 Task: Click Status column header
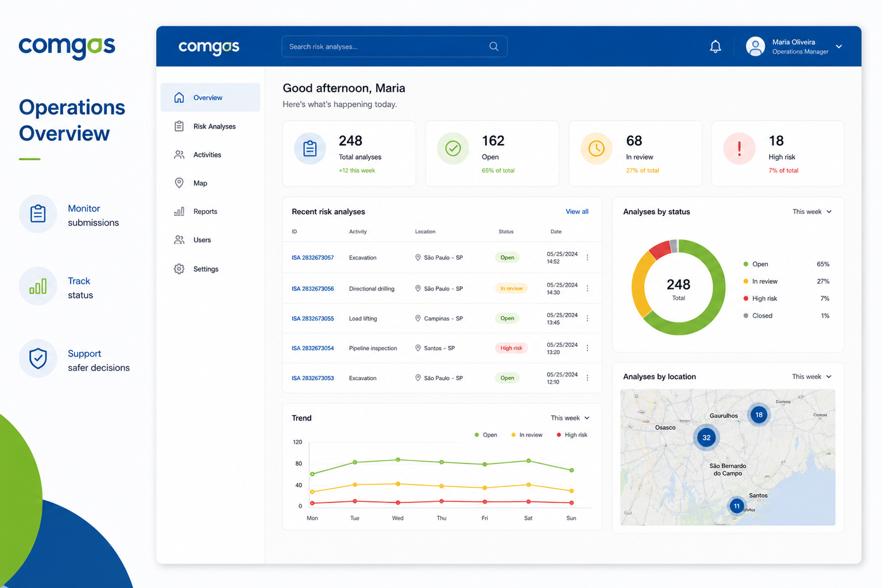pos(506,232)
